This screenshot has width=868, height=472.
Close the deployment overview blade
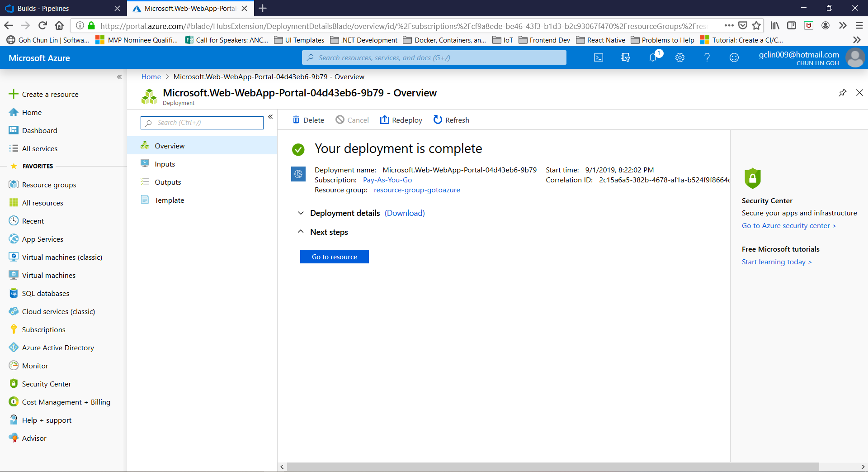pos(859,93)
